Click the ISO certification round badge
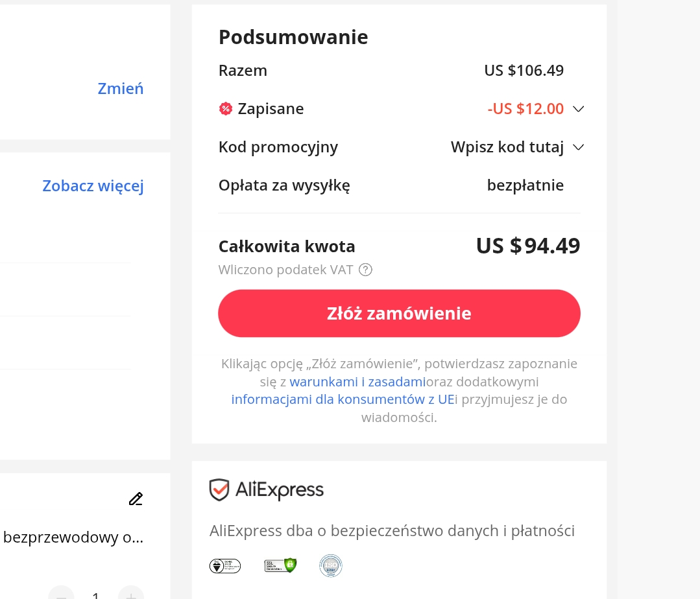The width and height of the screenshot is (700, 599). tap(331, 565)
